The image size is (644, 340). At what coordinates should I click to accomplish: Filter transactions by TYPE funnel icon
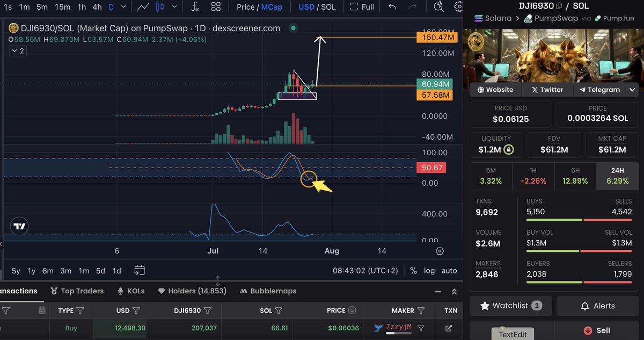pyautogui.click(x=80, y=310)
